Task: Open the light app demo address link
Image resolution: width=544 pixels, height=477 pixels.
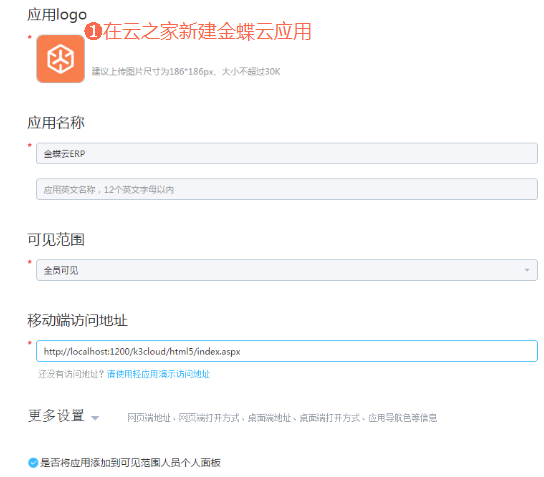Action: coord(159,374)
